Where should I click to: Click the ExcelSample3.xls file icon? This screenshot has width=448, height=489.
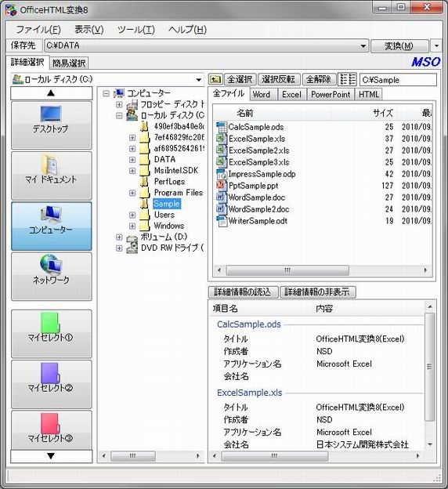[222, 162]
